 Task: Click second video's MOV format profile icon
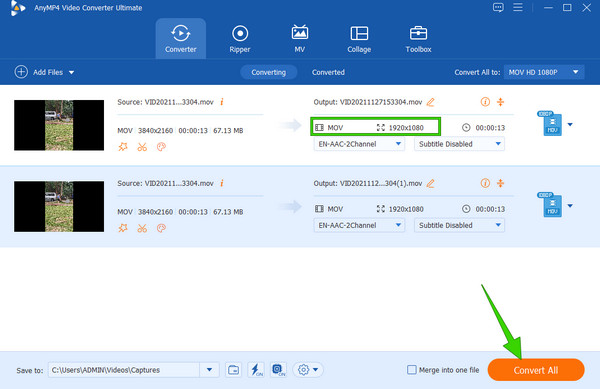(x=550, y=205)
